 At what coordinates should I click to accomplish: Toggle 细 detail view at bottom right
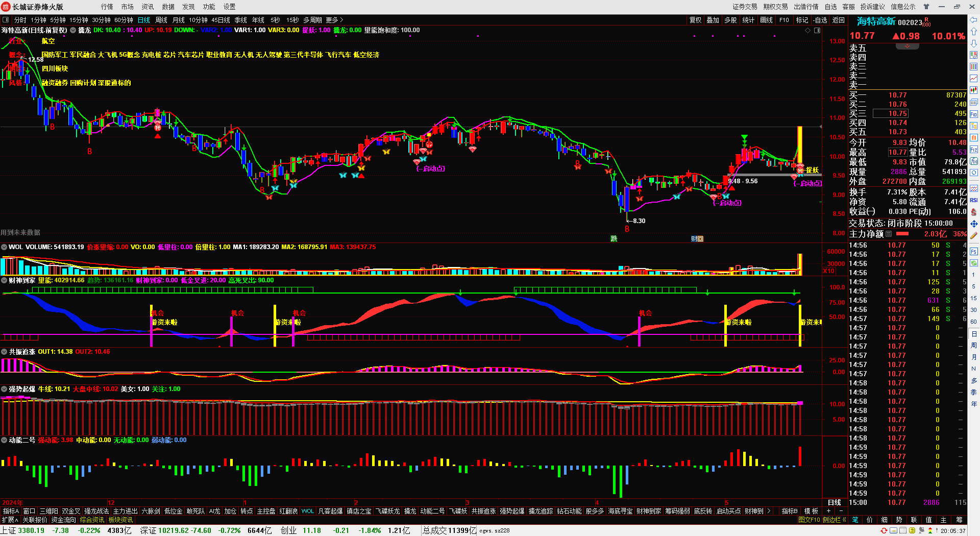click(x=885, y=520)
